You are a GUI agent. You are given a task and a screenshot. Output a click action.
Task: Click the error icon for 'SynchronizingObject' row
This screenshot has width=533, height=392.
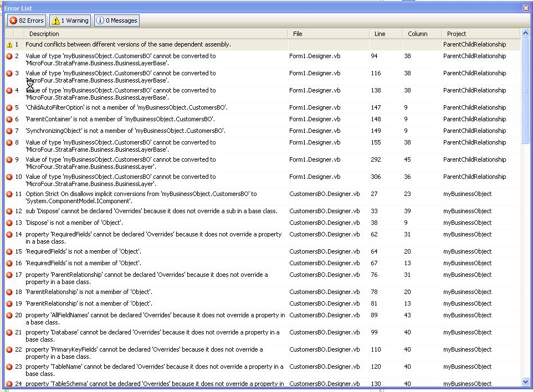[x=9, y=131]
